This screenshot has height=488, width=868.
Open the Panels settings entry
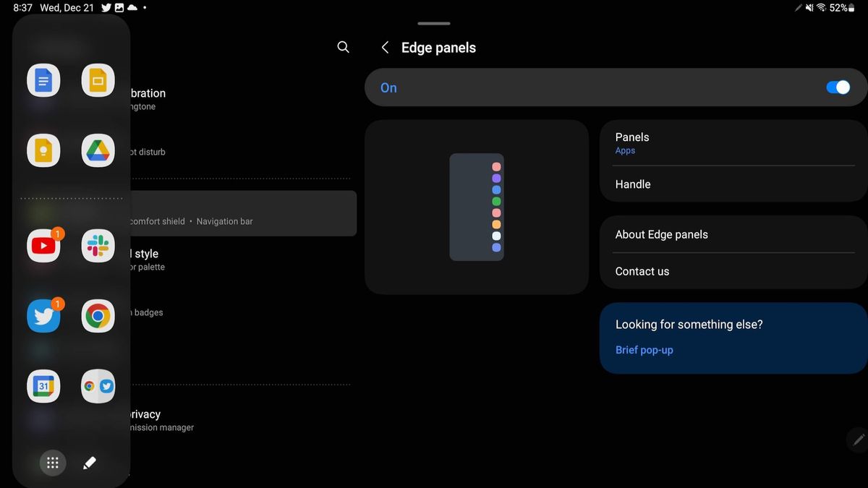(x=733, y=142)
